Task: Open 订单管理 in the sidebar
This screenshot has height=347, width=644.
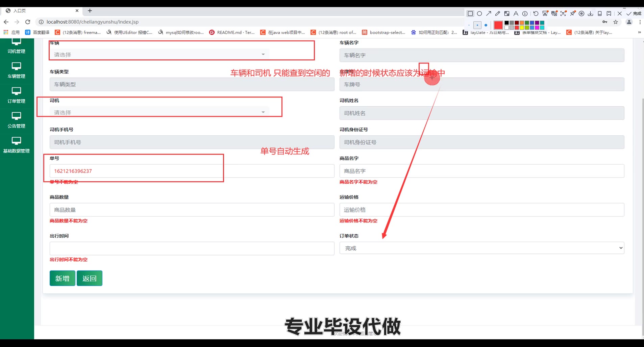Action: click(16, 95)
